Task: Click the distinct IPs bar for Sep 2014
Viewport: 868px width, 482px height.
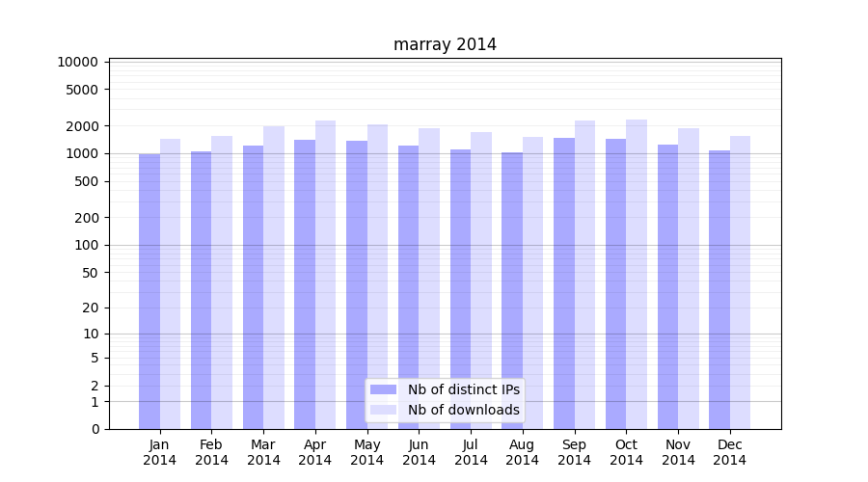Action: point(564,283)
